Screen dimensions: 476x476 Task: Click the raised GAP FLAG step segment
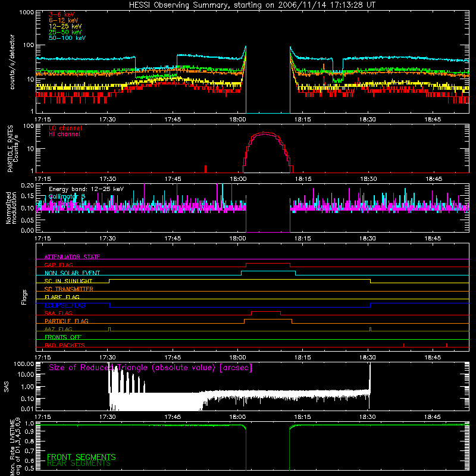[268, 264]
